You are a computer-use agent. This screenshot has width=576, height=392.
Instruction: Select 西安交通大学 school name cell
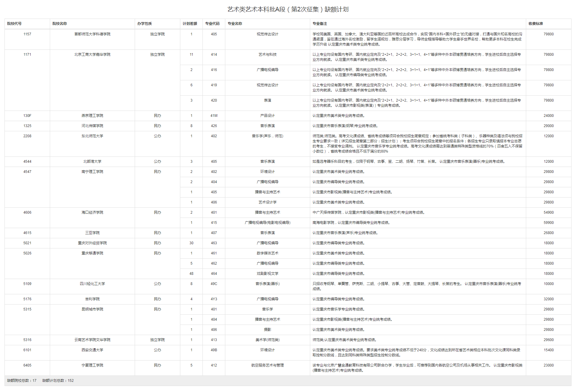tap(92, 350)
